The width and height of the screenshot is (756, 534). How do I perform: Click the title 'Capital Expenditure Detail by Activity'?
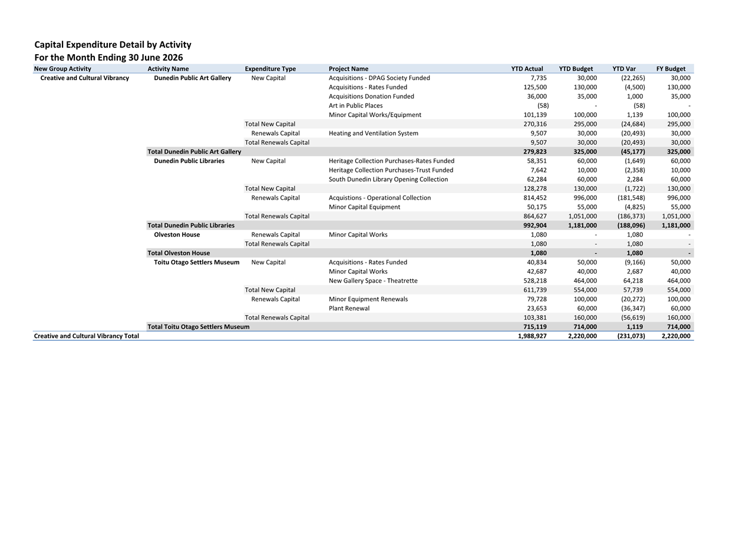[x=113, y=45]
